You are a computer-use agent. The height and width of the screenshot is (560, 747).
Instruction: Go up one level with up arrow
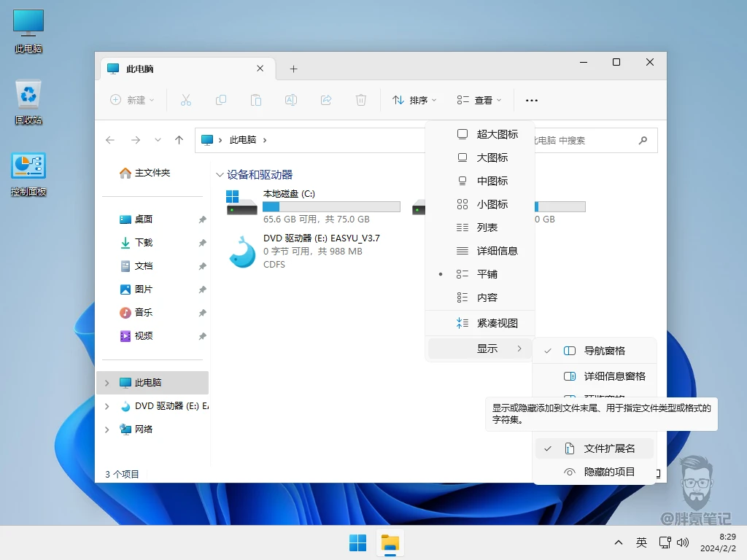tap(179, 140)
